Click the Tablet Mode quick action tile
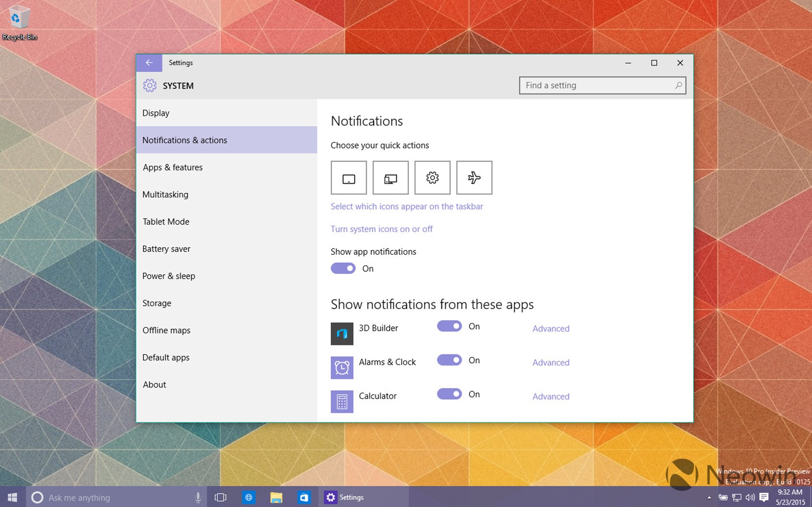Screen dimensions: 812x507 pos(348,178)
